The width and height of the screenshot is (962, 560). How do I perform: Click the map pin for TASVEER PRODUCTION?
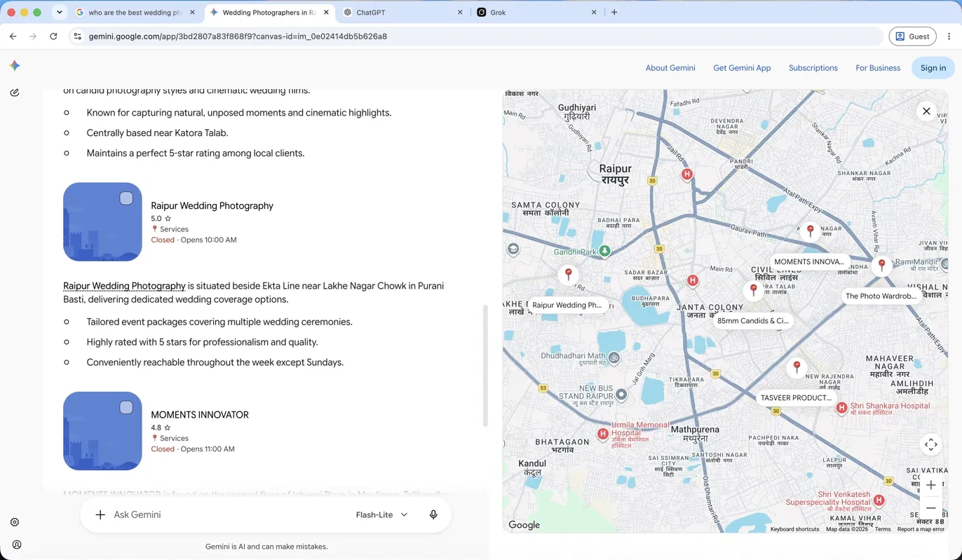797,367
